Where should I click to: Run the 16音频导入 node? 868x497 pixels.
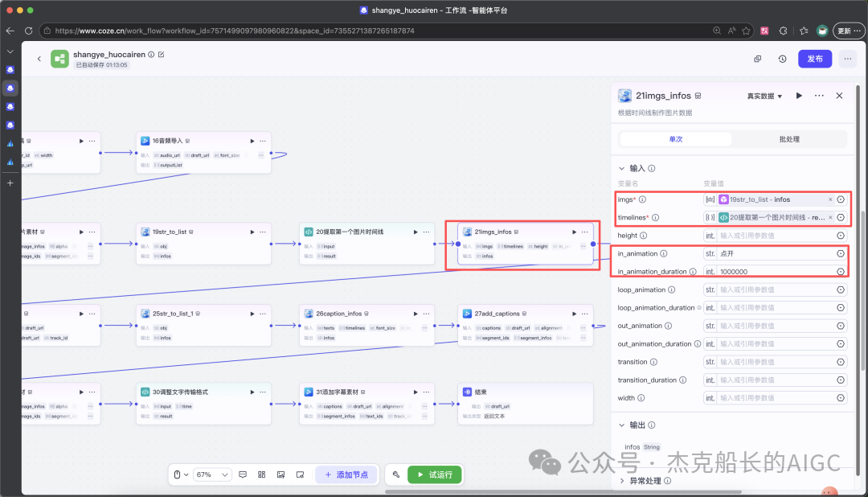[x=252, y=141]
